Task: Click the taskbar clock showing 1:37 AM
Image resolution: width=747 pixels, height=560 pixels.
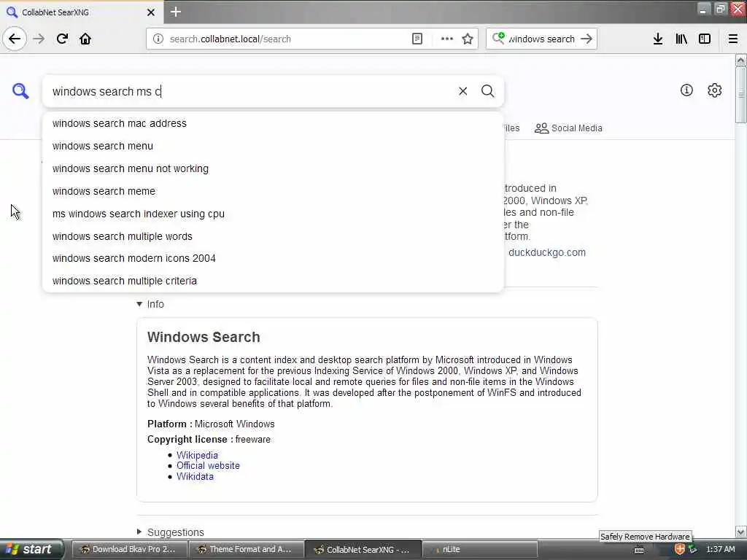Action: click(720, 549)
